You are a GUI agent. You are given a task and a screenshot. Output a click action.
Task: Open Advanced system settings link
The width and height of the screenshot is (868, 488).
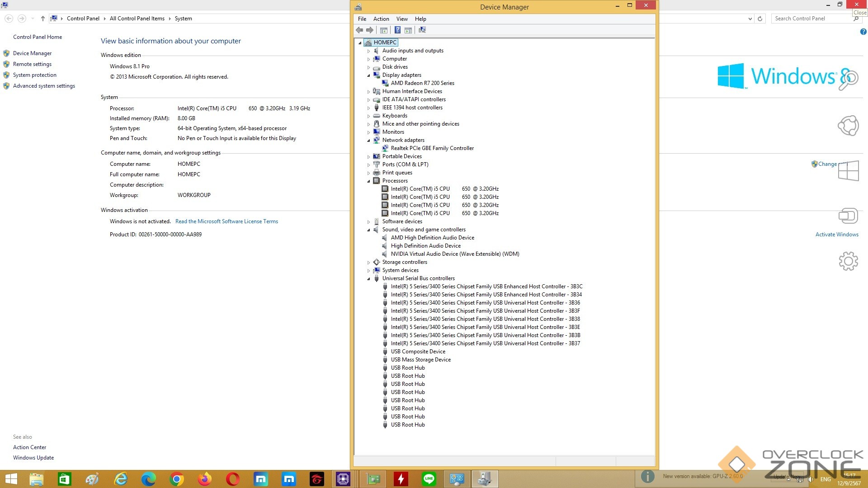click(44, 86)
